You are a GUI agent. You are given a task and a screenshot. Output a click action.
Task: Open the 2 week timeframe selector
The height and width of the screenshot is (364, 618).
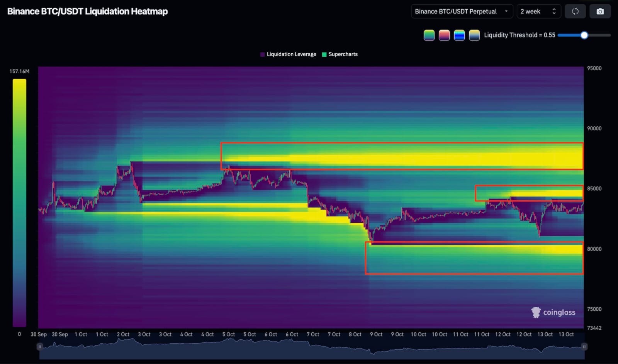click(x=539, y=12)
